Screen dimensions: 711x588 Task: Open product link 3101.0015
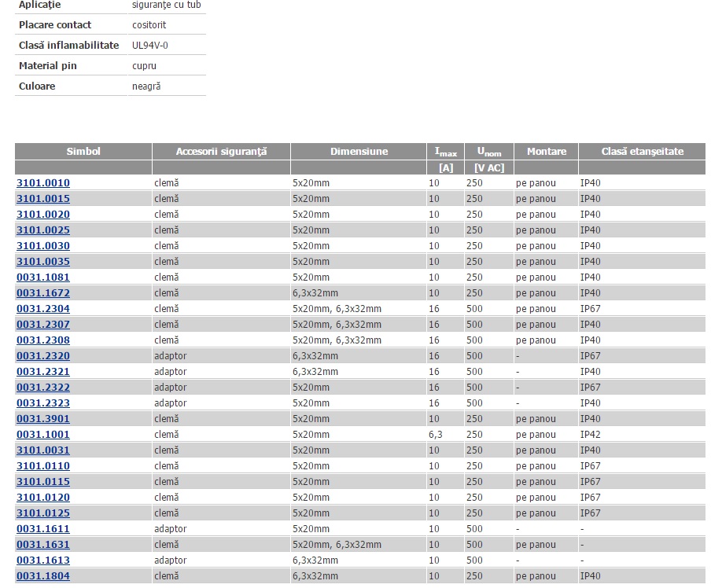pyautogui.click(x=43, y=199)
